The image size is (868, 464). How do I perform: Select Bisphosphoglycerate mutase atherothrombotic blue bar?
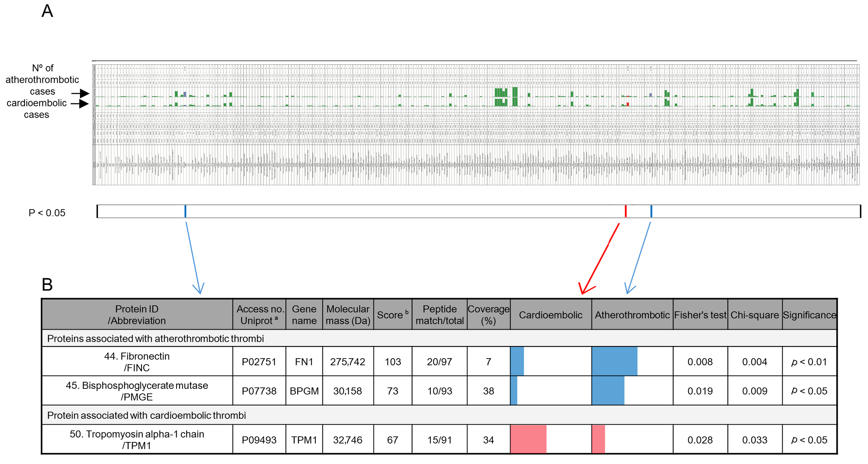click(x=608, y=391)
